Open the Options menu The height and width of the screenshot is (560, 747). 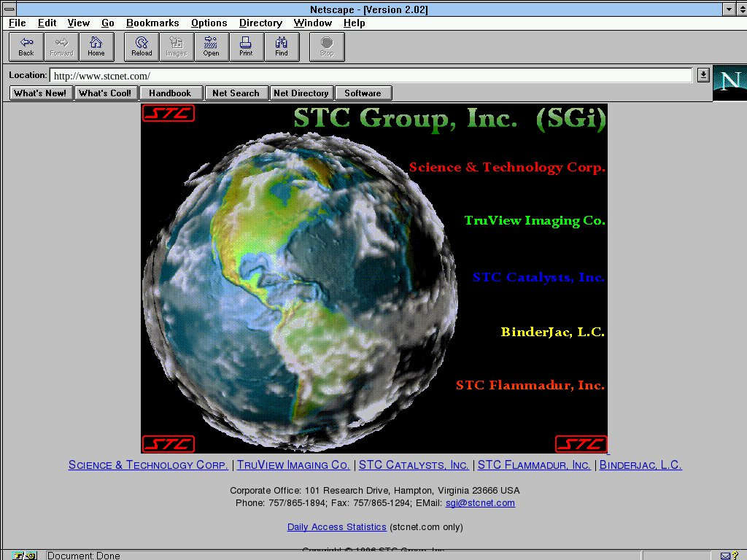(x=209, y=23)
